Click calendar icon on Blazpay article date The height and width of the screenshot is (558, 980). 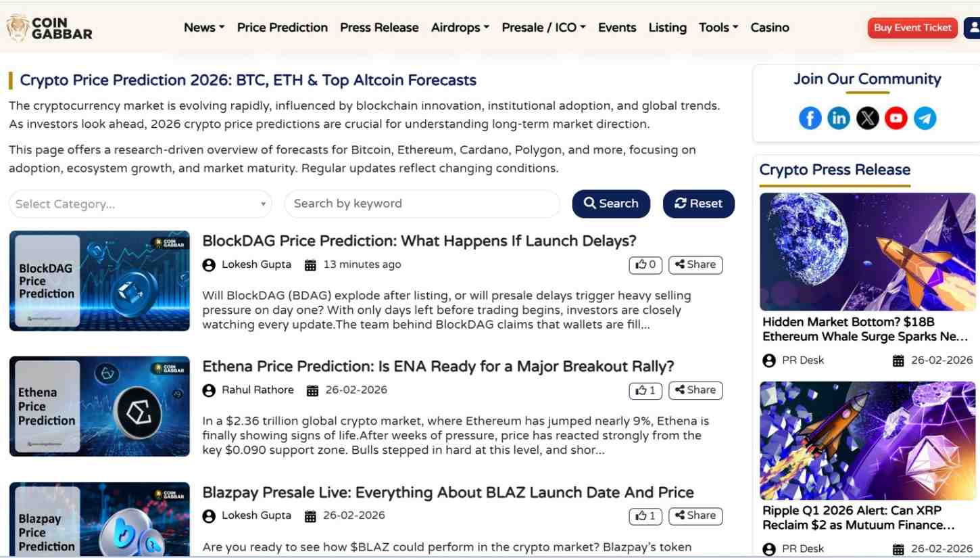[x=310, y=516]
